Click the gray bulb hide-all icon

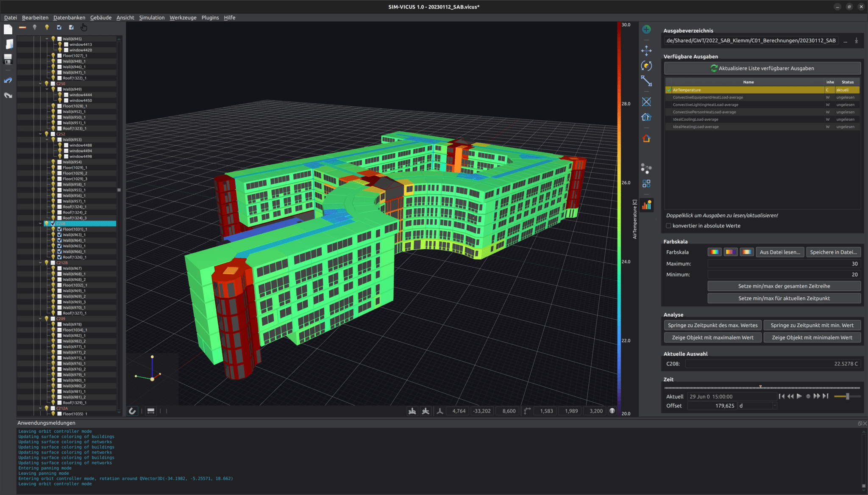tap(35, 28)
